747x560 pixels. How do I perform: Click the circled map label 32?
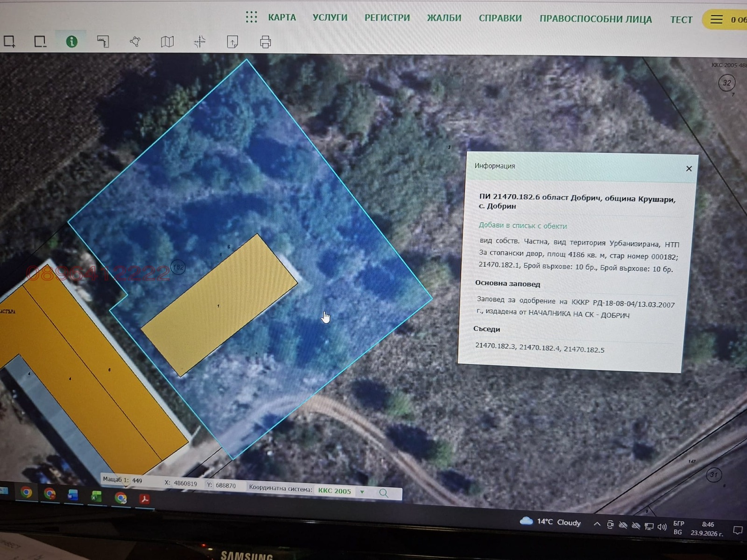pyautogui.click(x=726, y=83)
